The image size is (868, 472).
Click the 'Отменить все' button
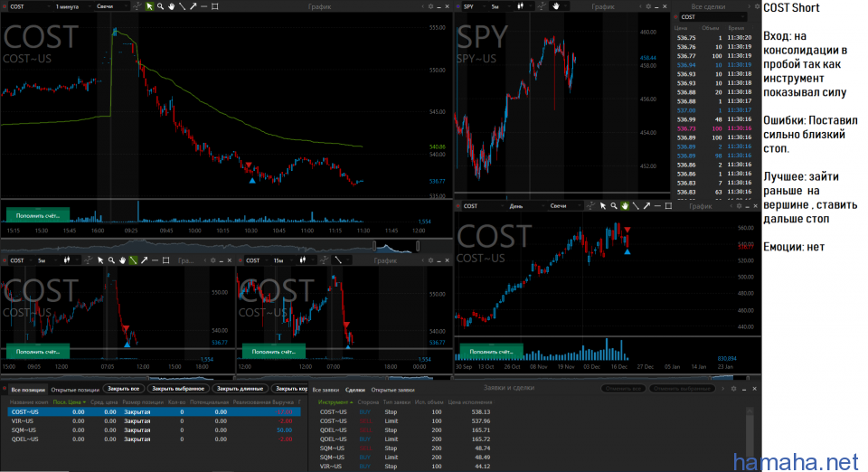pos(623,389)
